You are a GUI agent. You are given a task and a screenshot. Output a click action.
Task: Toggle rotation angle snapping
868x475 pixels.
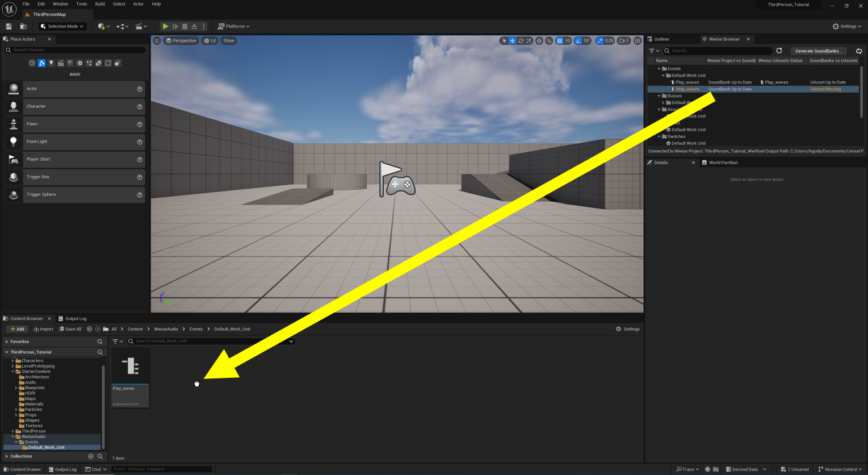[x=578, y=40]
